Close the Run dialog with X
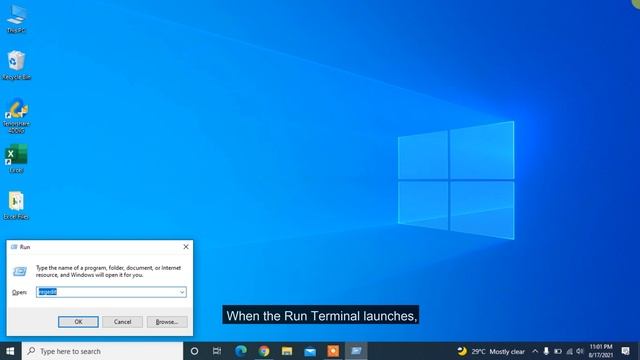Viewport: 640px width, 360px height. [x=186, y=247]
